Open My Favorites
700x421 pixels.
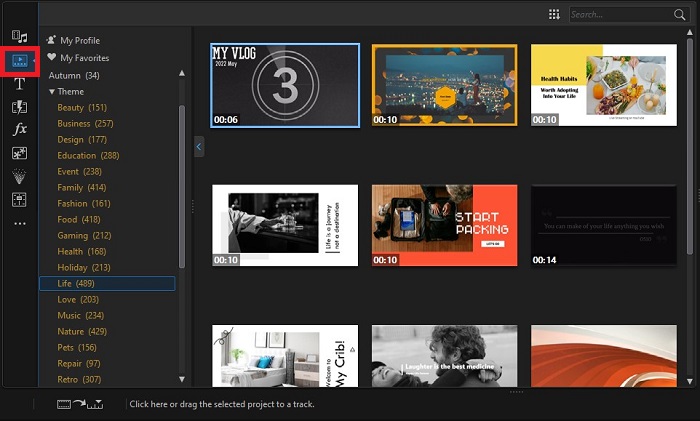[x=84, y=58]
